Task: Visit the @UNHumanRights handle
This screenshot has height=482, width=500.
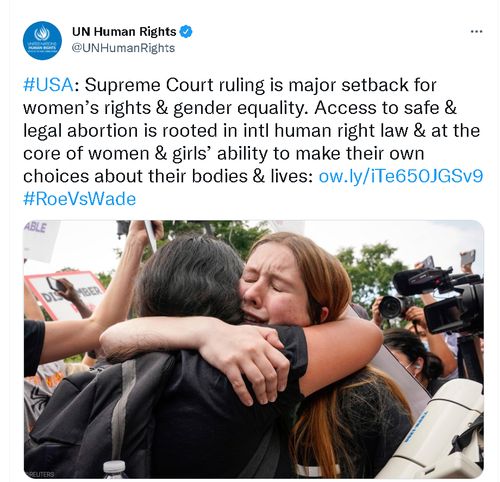Action: coord(123,48)
